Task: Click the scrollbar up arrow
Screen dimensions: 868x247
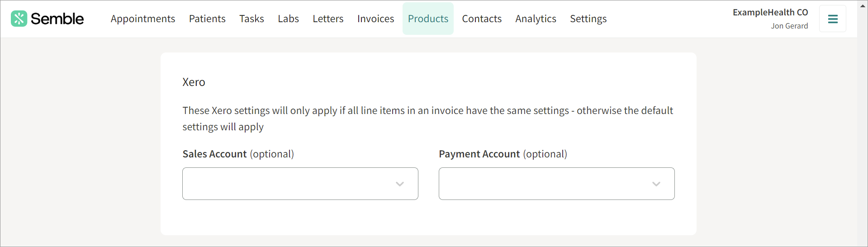Action: point(863,5)
